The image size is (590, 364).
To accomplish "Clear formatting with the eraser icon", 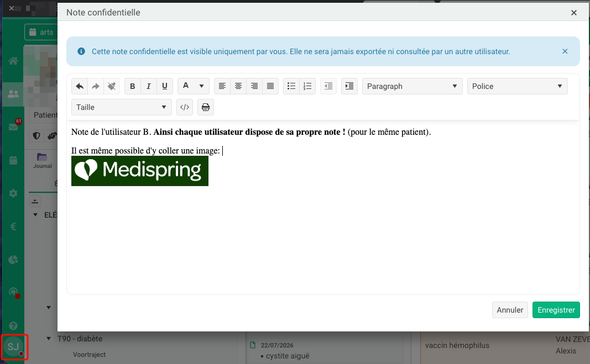I will (112, 86).
